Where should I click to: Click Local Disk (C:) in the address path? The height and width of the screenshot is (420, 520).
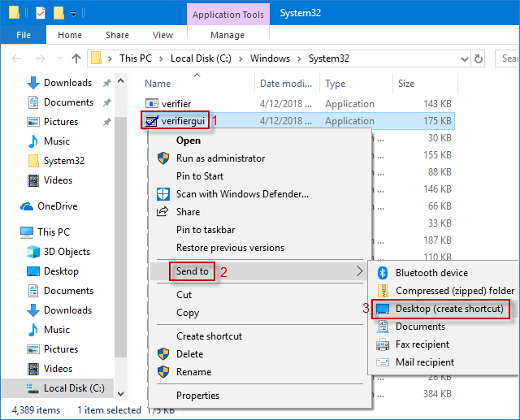pos(201,58)
